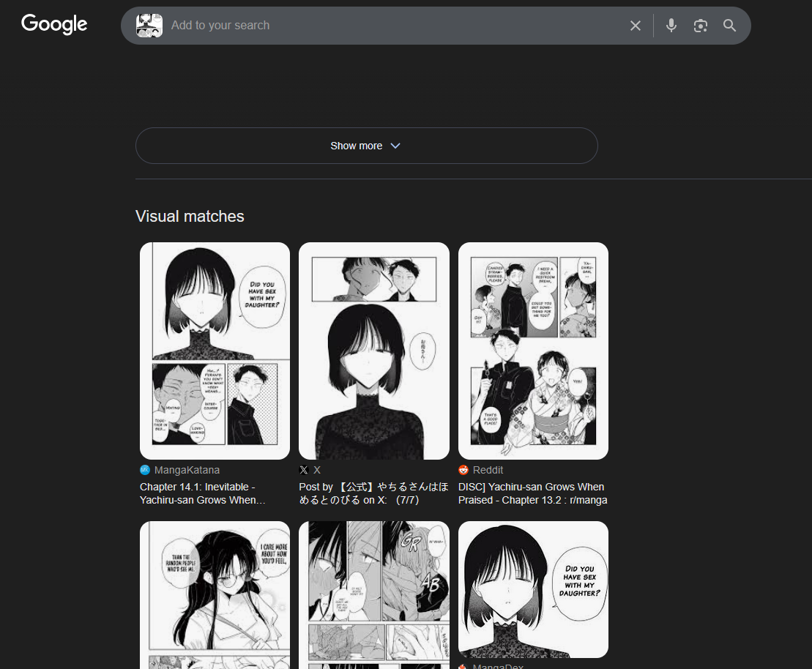Open 'Chapter 14.1: Inevitable' result link
Image resolution: width=812 pixels, height=669 pixels.
point(203,493)
